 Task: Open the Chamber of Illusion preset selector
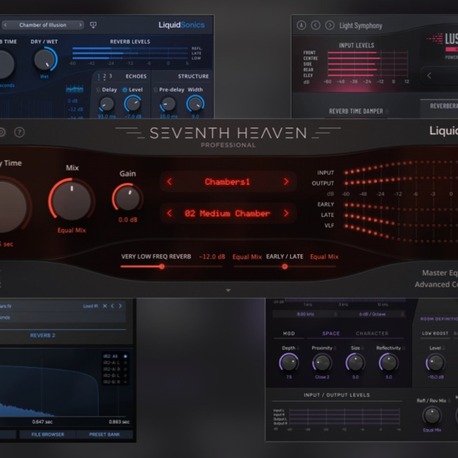[43, 25]
